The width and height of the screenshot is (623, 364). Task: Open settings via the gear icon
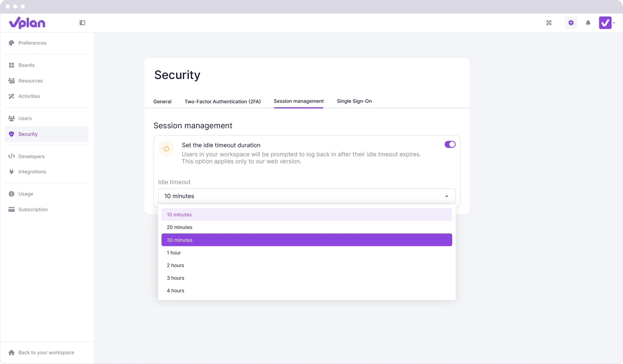571,23
